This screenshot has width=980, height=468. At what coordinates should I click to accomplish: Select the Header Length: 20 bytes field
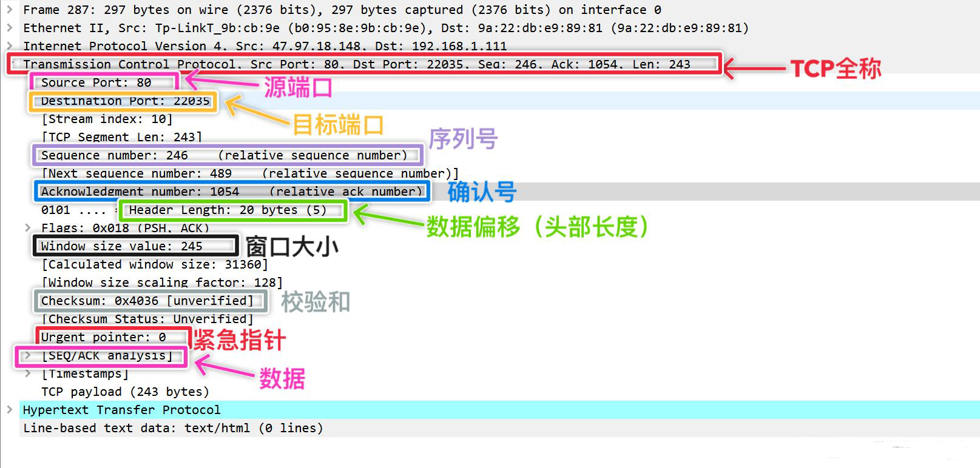click(x=228, y=210)
